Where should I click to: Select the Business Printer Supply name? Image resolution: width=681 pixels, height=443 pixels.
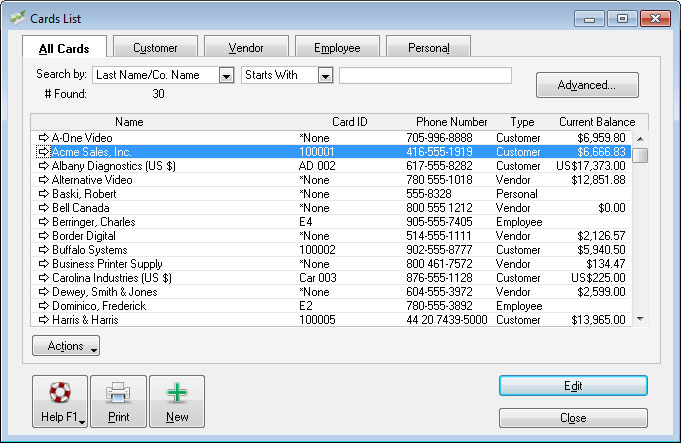pyautogui.click(x=107, y=264)
